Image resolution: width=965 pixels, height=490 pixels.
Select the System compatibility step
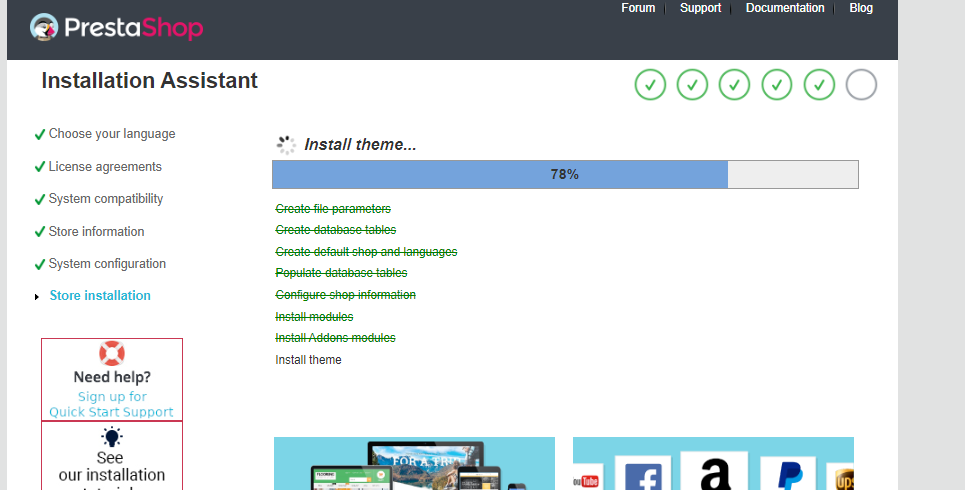point(106,199)
